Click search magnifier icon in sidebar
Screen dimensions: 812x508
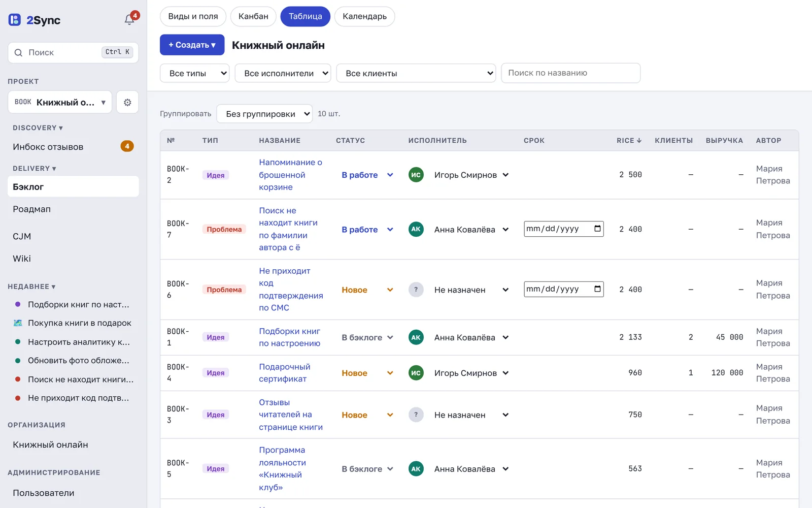(x=18, y=52)
